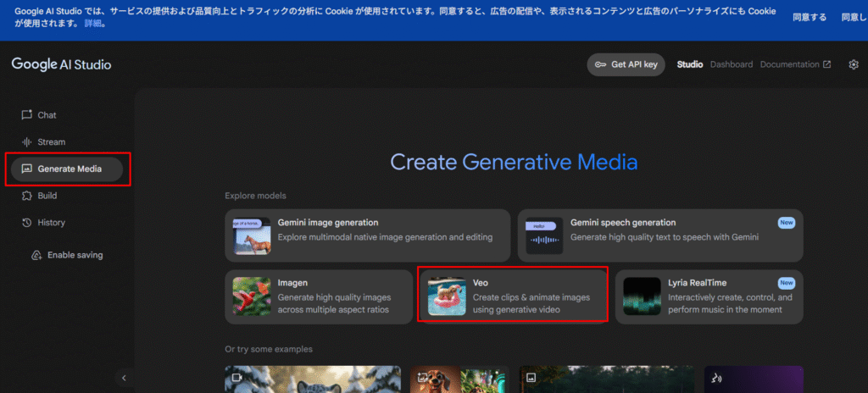Open the dark forest image example
The height and width of the screenshot is (393, 868).
tap(607, 379)
